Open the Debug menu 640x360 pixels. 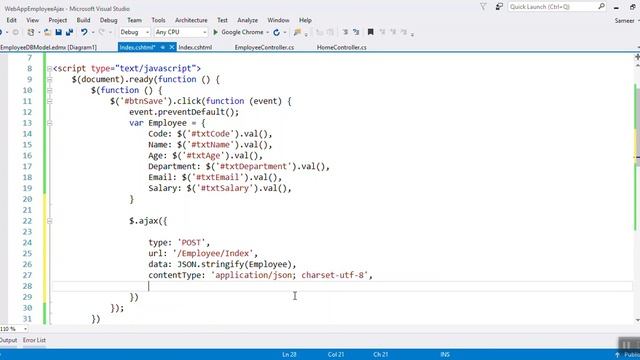coord(109,20)
